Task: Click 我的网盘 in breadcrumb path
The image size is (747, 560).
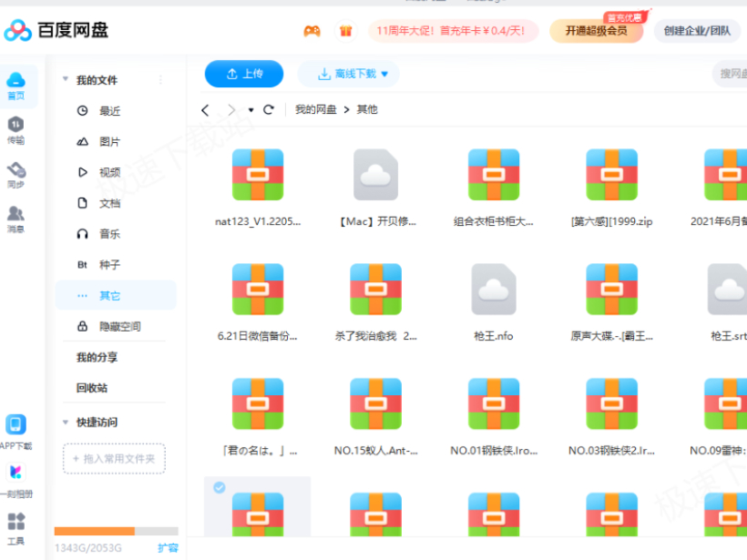Action: click(316, 109)
